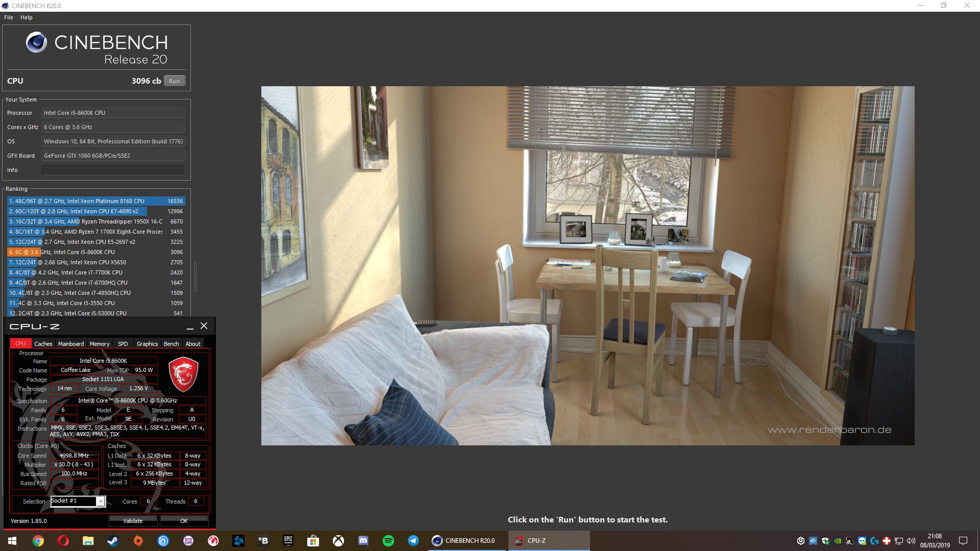The image size is (980, 551).
Task: Open the taskbar clock and date
Action: [x=935, y=541]
